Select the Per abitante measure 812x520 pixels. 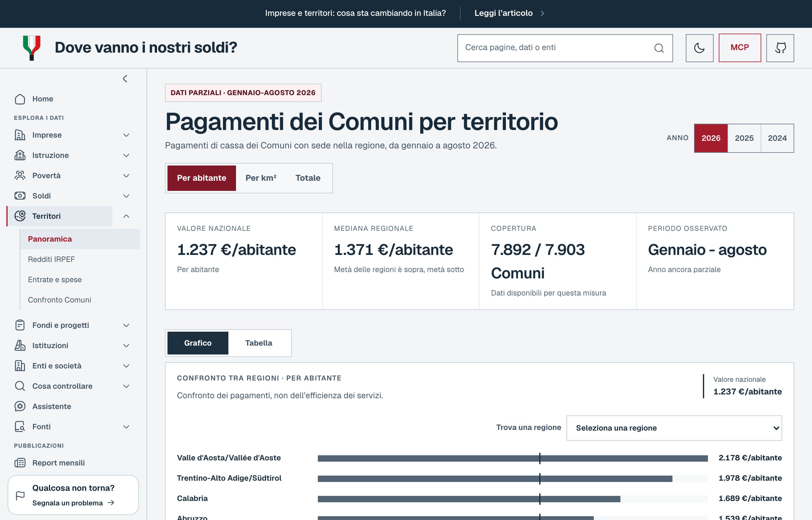(x=202, y=178)
